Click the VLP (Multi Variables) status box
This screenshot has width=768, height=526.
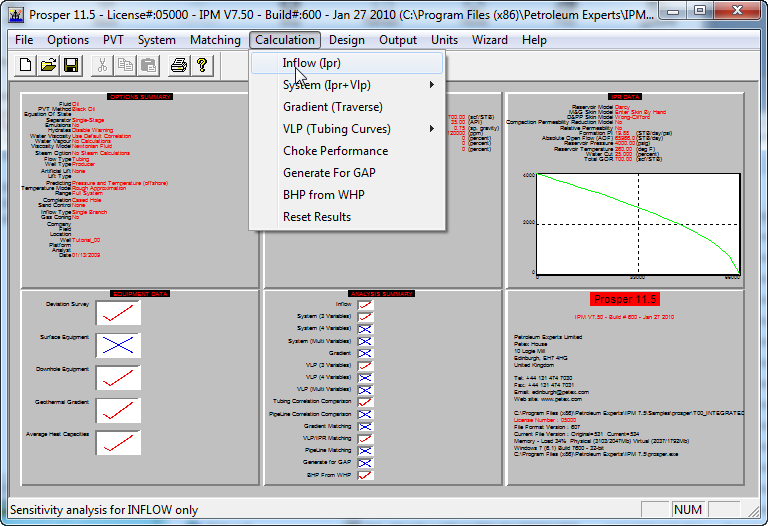tap(365, 390)
